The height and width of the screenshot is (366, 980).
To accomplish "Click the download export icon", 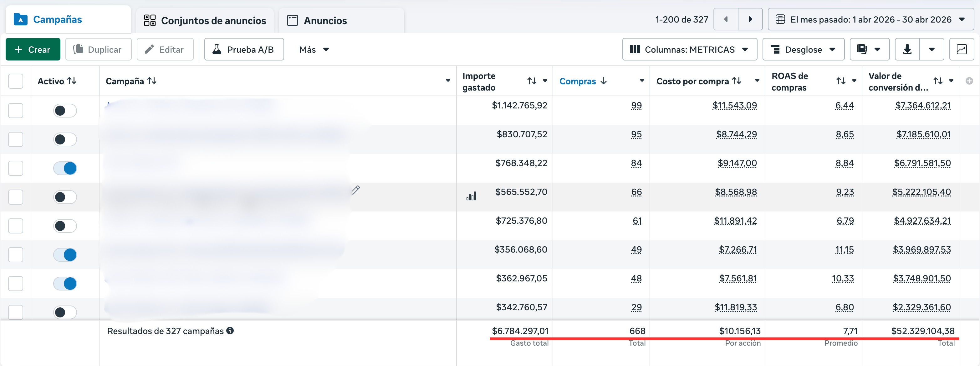I will [x=907, y=50].
